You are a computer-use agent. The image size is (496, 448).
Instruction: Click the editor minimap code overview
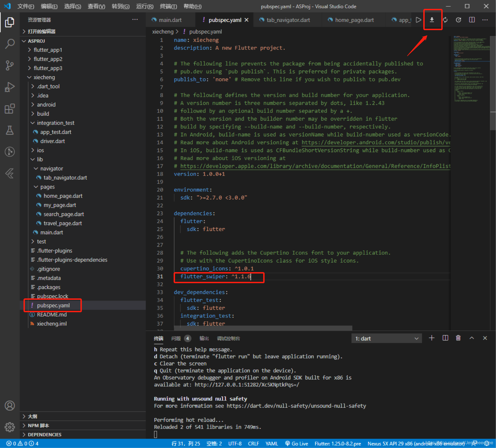coord(470,69)
